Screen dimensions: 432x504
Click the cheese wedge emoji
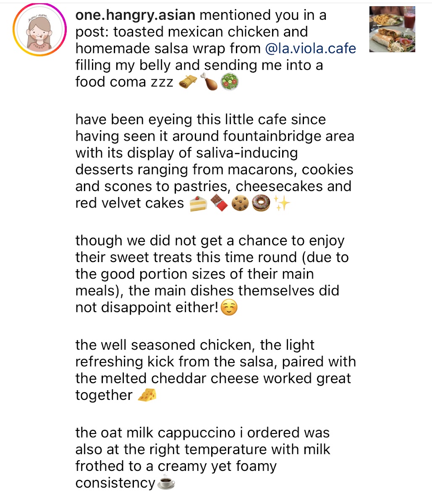pyautogui.click(x=147, y=395)
